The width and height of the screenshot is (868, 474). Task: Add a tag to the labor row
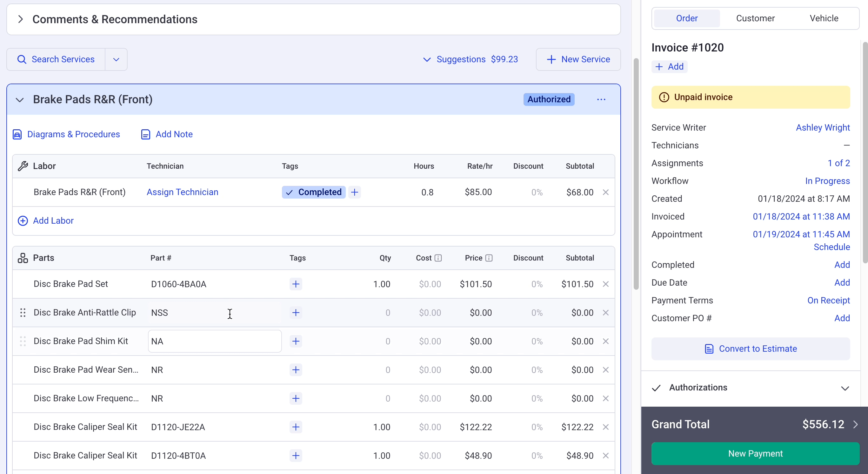[355, 192]
